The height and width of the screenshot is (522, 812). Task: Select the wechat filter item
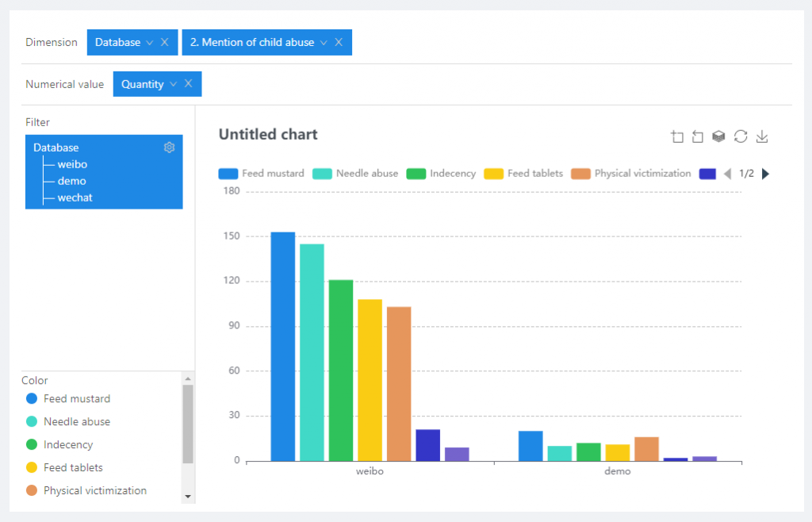(x=75, y=198)
